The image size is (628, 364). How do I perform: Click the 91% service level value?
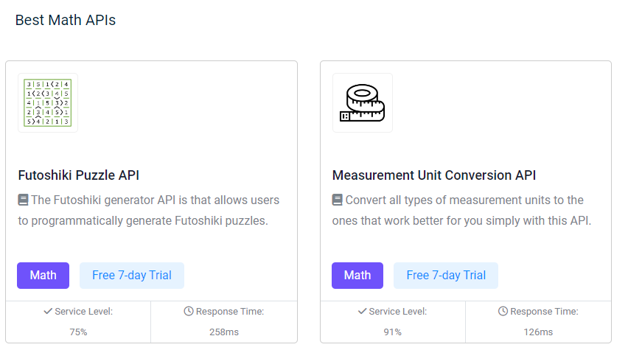pyautogui.click(x=393, y=332)
